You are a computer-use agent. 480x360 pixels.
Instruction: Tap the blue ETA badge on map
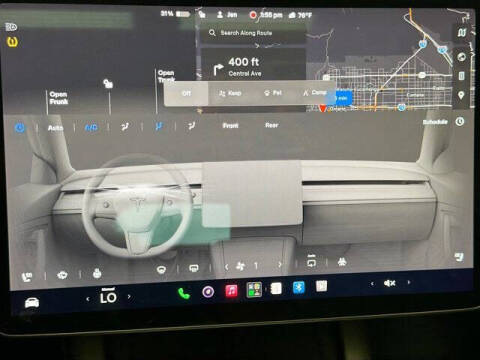(341, 98)
